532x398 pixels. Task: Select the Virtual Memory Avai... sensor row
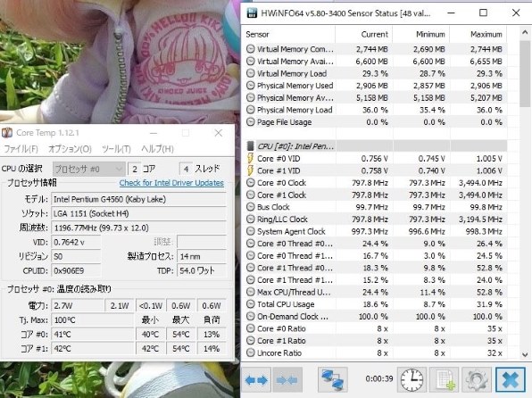pos(376,62)
